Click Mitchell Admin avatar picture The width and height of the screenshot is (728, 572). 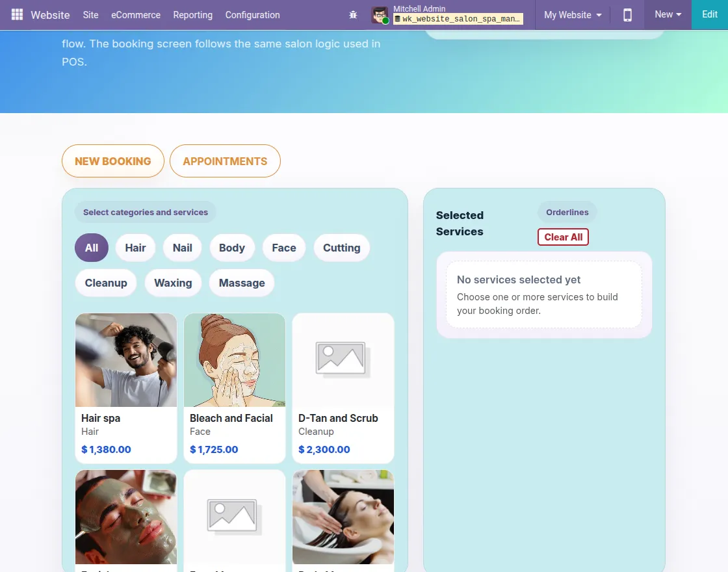[x=380, y=15]
